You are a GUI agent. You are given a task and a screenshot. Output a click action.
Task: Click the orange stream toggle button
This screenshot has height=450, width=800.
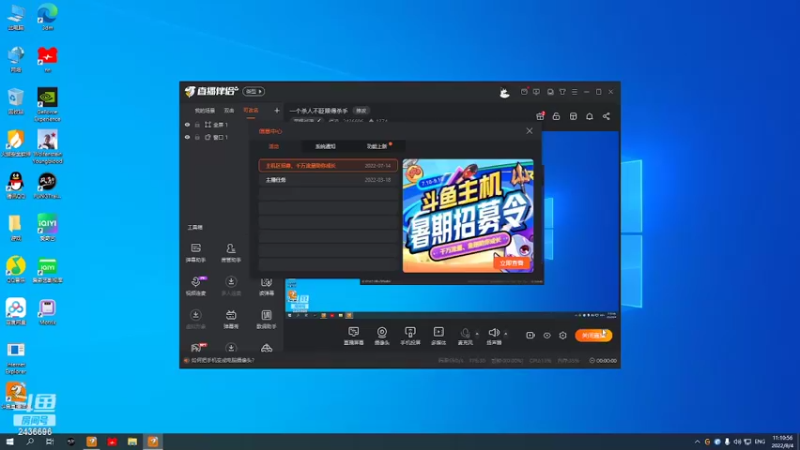[x=593, y=335]
